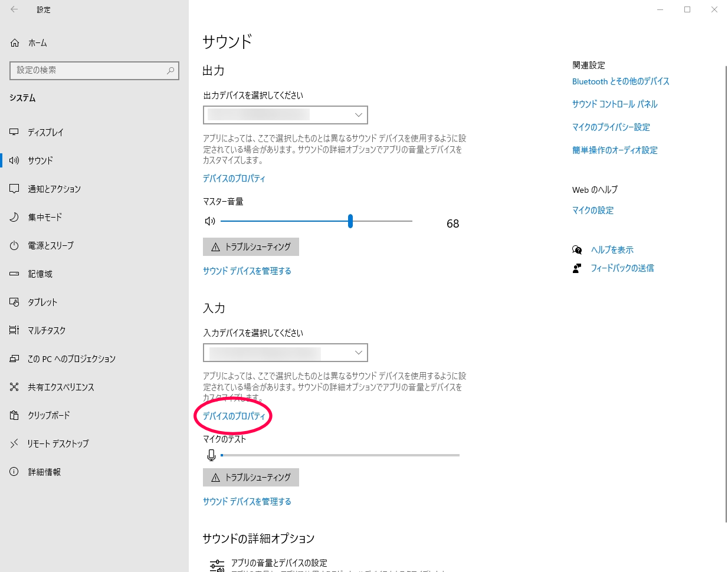Screen dimensions: 728x572
Task: Click the この PC へのプロジェクション icon
Action: coord(14,359)
